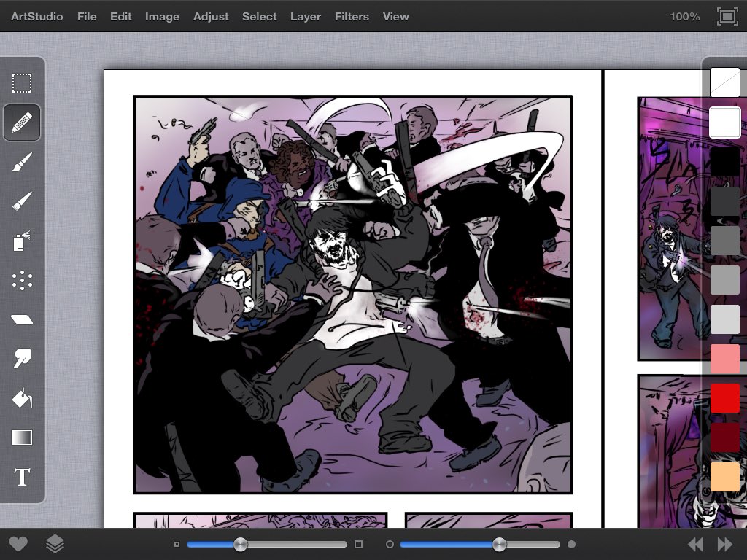Open the Filters menu

coord(352,17)
